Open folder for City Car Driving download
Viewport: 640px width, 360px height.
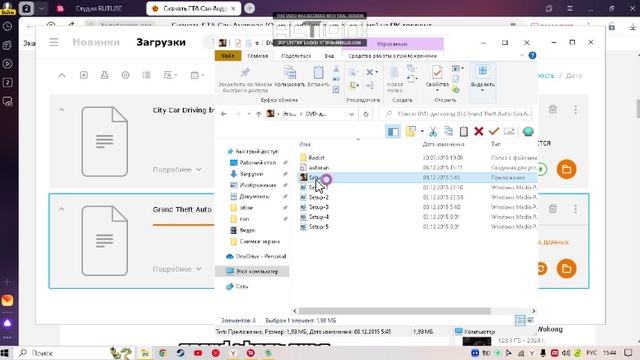566,169
